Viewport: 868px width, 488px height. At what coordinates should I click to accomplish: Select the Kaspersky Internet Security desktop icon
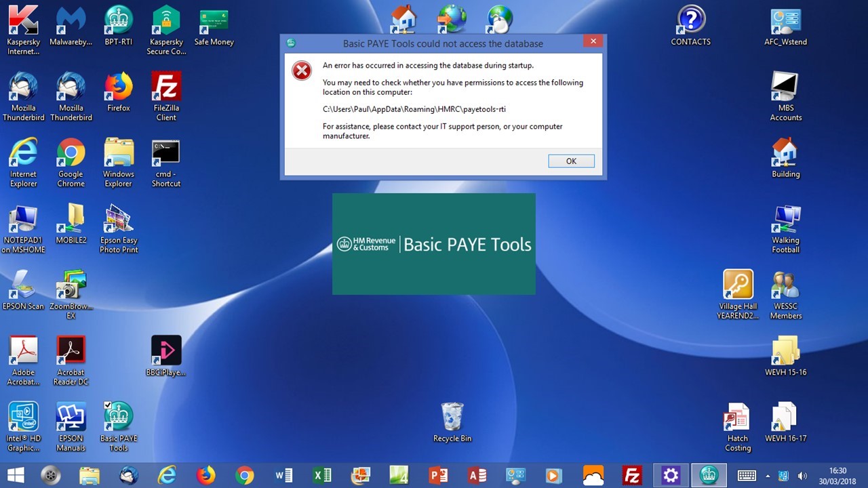24,30
